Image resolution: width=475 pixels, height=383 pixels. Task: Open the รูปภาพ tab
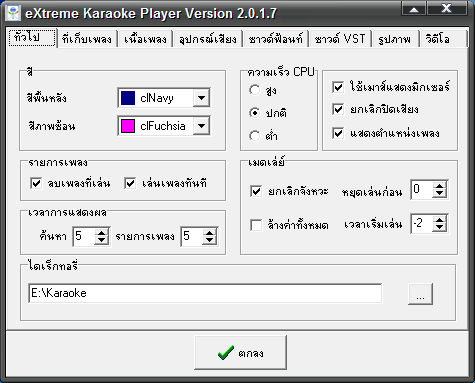click(x=395, y=39)
